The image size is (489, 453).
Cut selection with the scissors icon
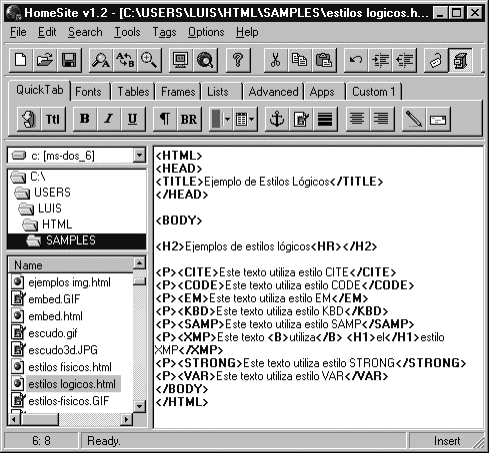click(275, 60)
